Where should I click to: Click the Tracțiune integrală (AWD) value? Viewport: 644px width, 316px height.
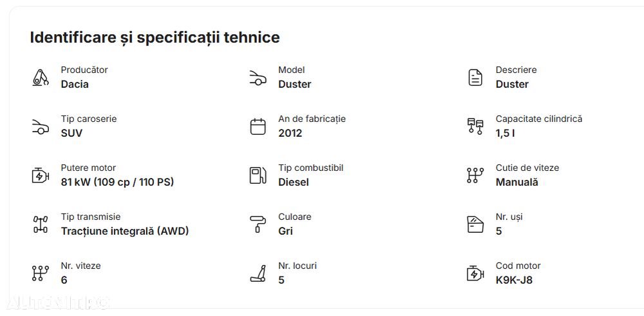coord(125,232)
